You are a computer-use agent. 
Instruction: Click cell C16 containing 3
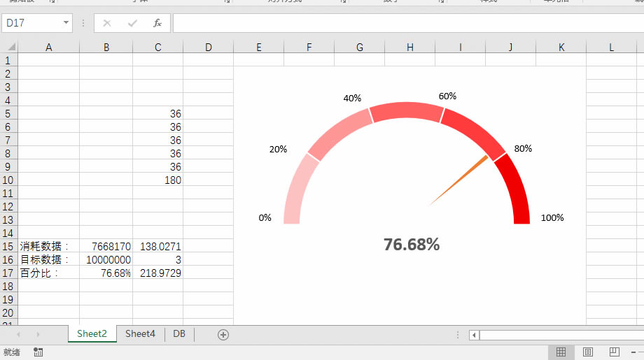[x=158, y=259]
